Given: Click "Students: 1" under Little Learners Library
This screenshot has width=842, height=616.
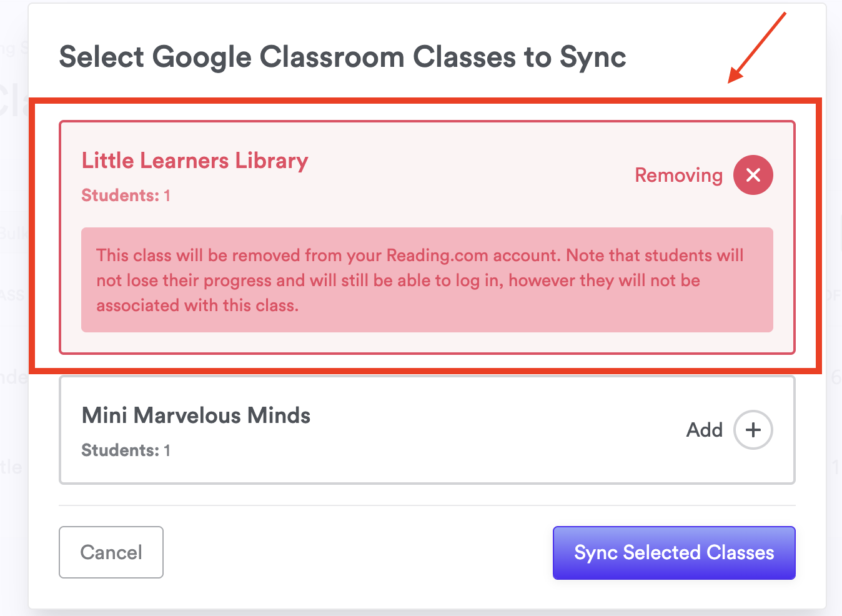Looking at the screenshot, I should (x=126, y=196).
